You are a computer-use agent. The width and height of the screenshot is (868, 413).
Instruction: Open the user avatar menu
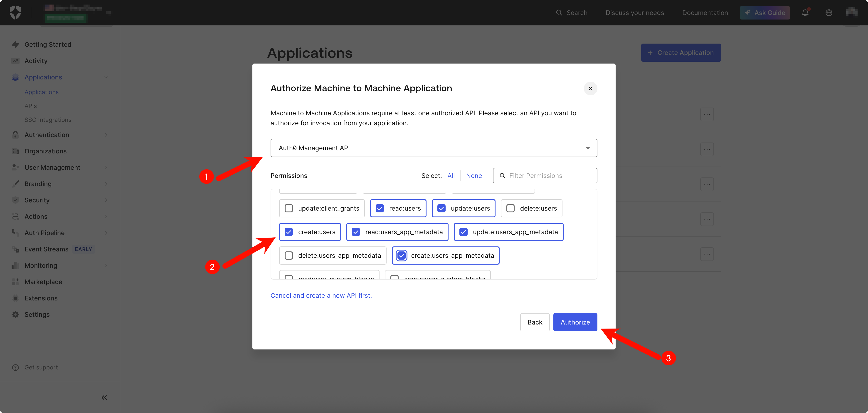click(x=851, y=12)
